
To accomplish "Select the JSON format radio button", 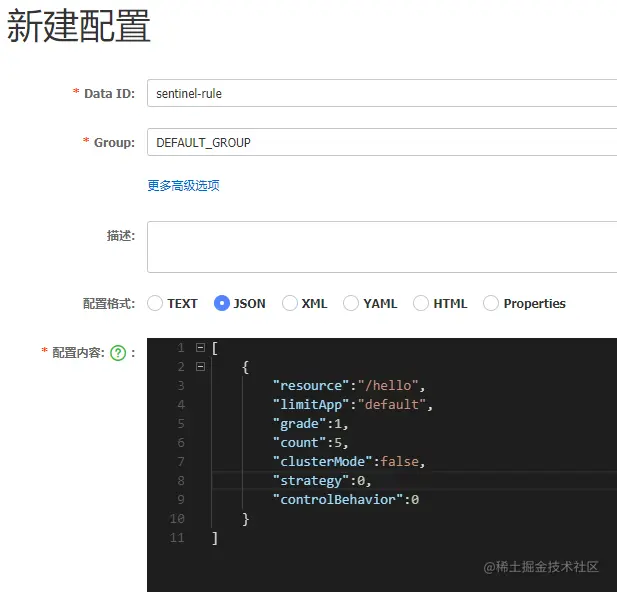I will coord(222,303).
